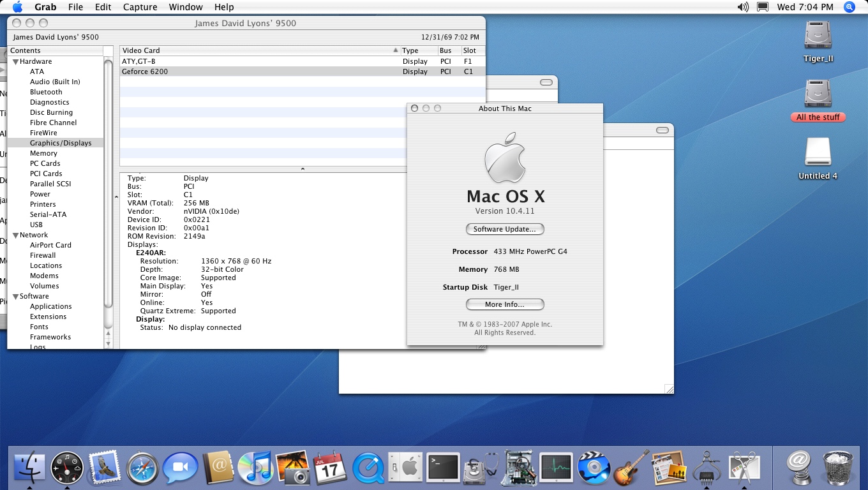
Task: Open iChat from the Dock
Action: tap(179, 468)
